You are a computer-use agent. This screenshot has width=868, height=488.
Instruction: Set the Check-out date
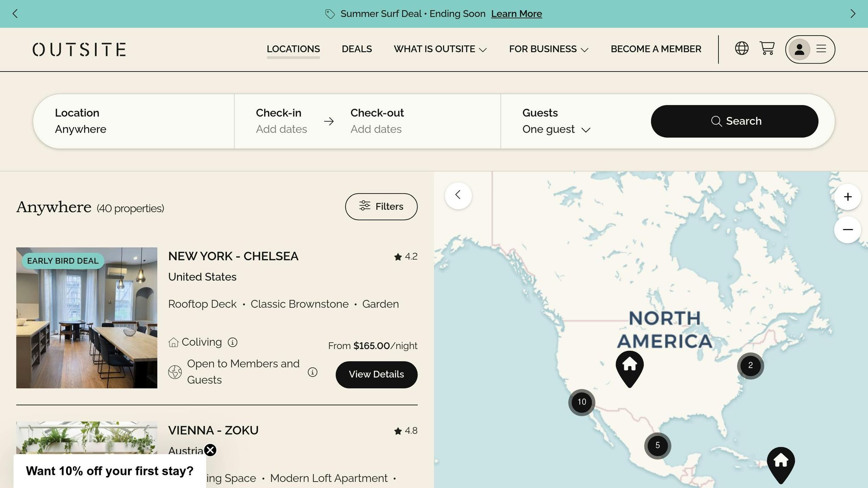[377, 121]
